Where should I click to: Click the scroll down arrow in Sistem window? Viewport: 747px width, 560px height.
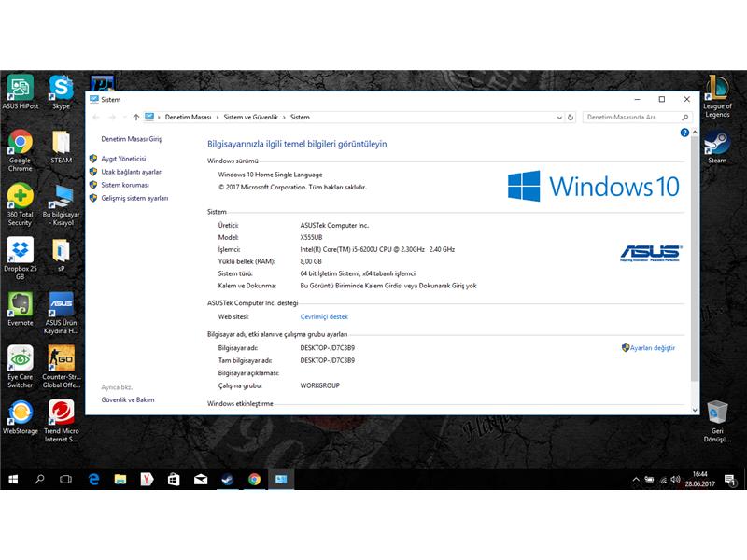[695, 410]
